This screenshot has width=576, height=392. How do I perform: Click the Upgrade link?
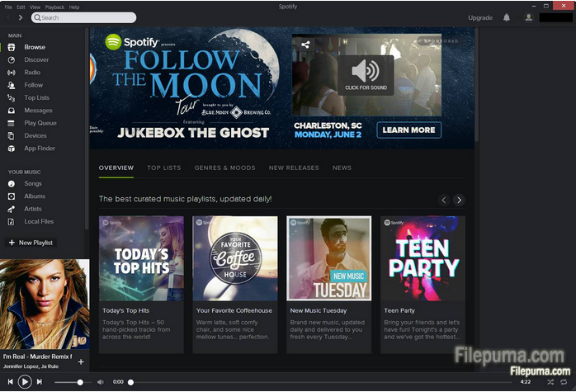coord(480,17)
